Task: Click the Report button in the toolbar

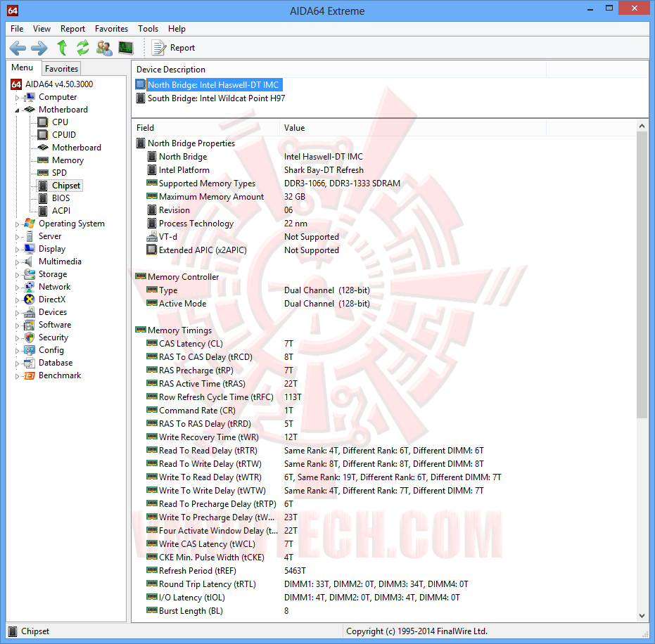Action: tap(173, 48)
